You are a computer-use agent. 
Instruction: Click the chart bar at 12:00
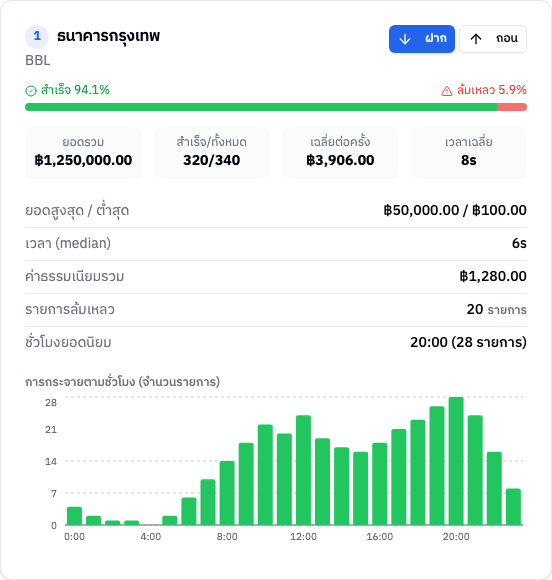pos(303,470)
